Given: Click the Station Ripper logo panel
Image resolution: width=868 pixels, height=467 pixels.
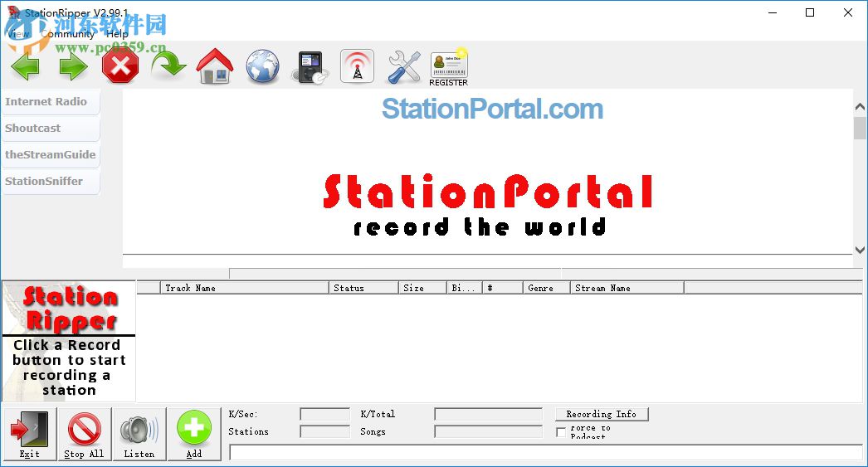Looking at the screenshot, I should tap(69, 341).
